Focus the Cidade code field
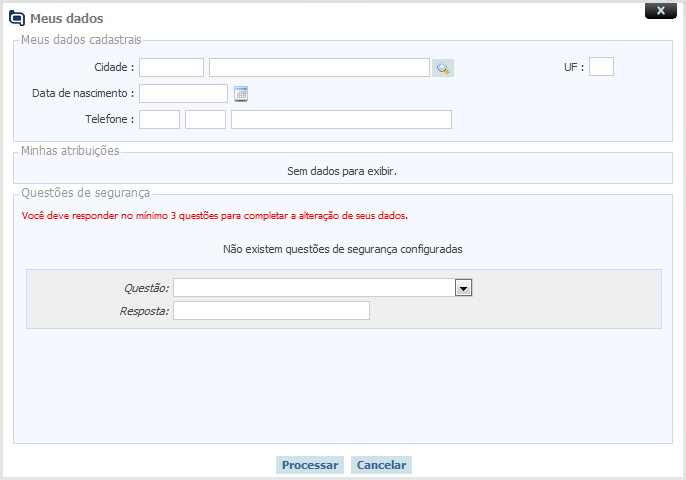Image resolution: width=686 pixels, height=480 pixels. click(172, 67)
